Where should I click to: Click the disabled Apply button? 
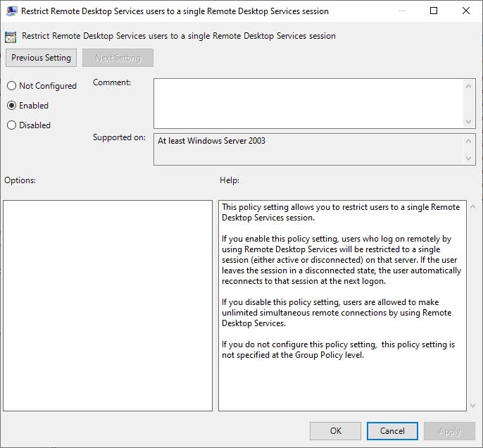click(449, 431)
